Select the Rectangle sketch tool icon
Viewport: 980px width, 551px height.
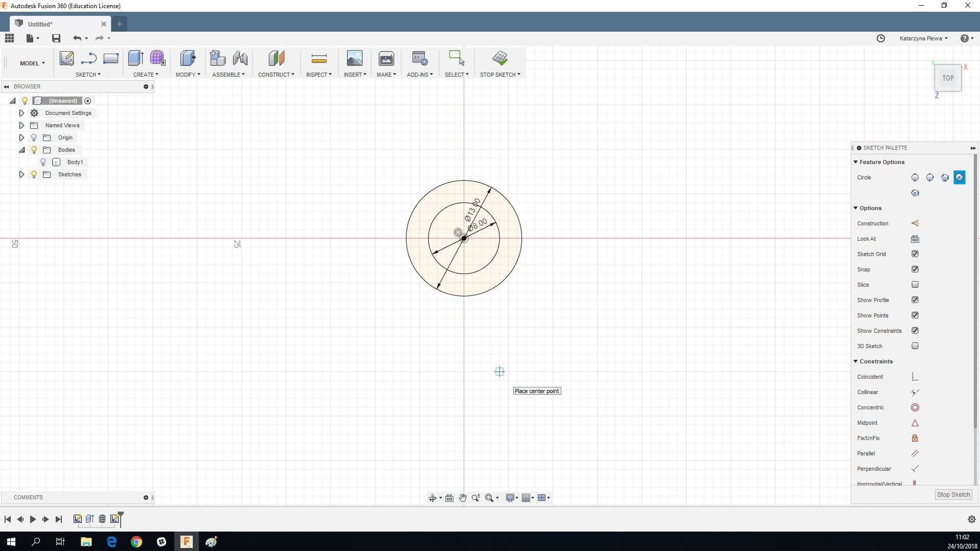[110, 58]
